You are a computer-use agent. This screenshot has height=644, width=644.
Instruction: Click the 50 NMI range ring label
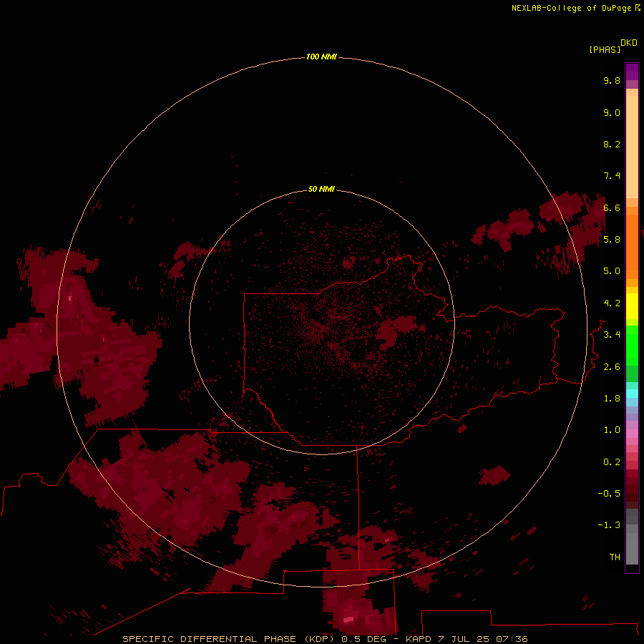pyautogui.click(x=321, y=189)
